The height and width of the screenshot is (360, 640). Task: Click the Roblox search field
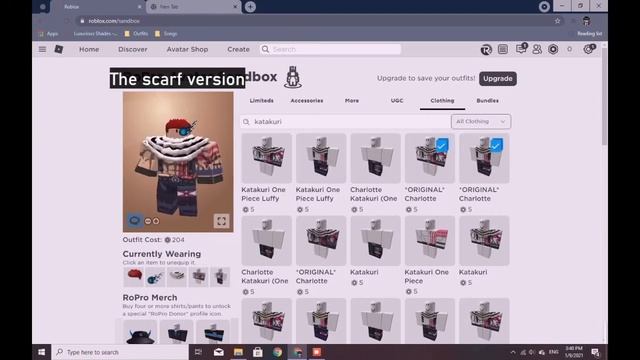pyautogui.click(x=330, y=49)
